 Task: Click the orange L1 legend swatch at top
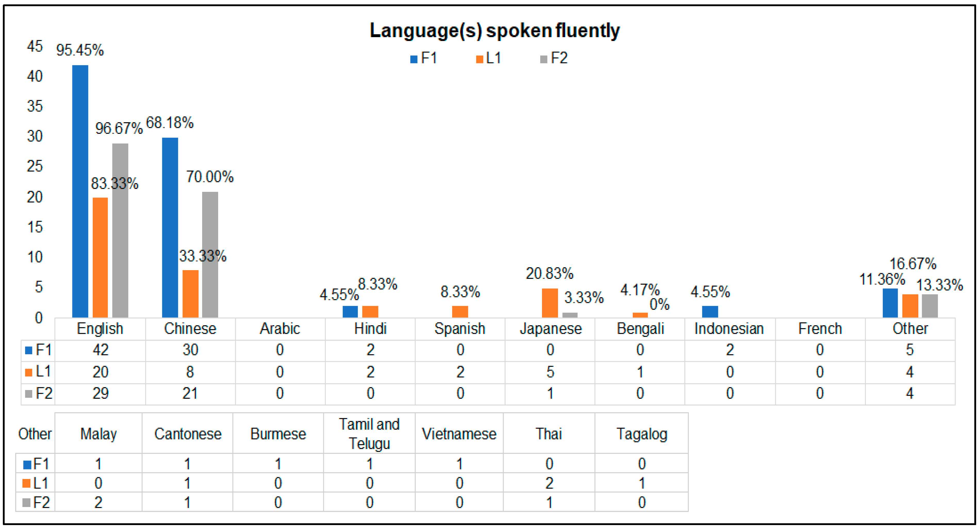coord(479,59)
